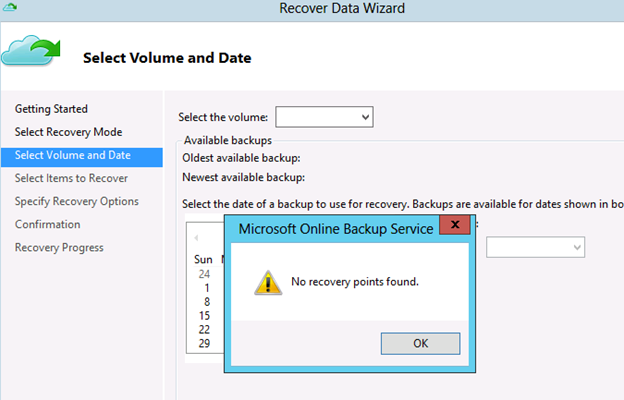Go to previous month in calendar
624x400 pixels.
click(x=197, y=238)
